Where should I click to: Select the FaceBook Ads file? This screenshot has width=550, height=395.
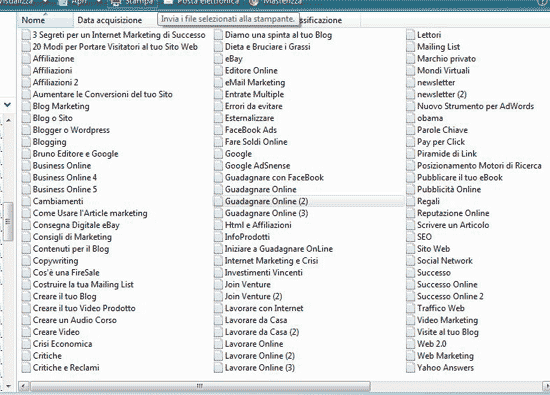pyautogui.click(x=251, y=130)
